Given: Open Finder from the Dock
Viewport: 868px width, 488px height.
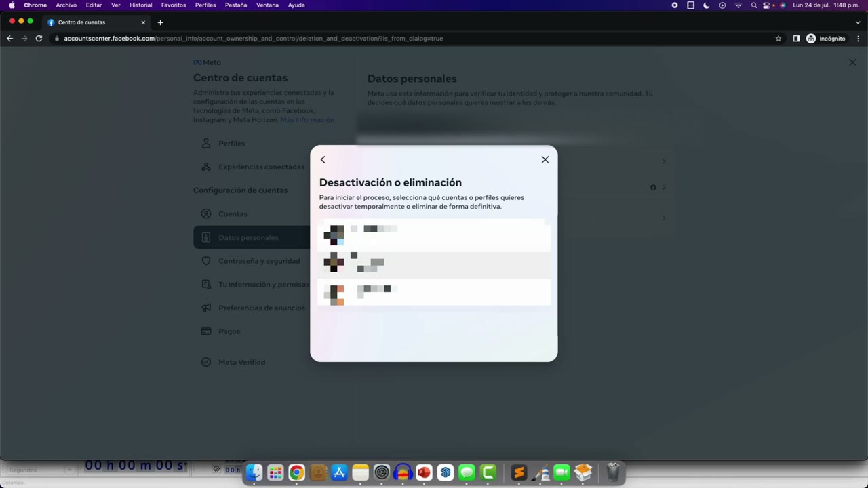Looking at the screenshot, I should click(254, 472).
